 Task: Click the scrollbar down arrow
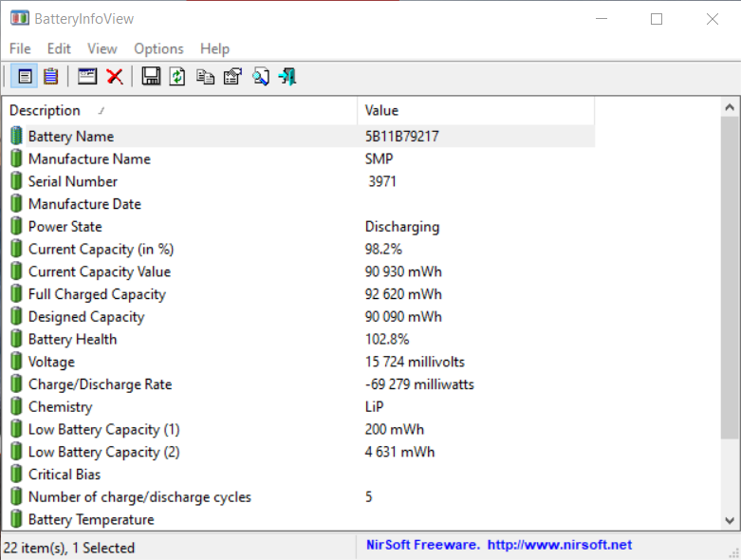pos(730,520)
